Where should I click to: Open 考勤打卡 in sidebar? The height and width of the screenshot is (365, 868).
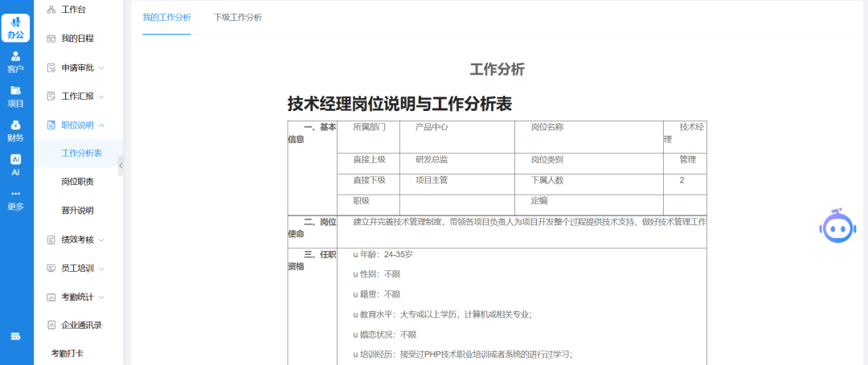[x=68, y=353]
